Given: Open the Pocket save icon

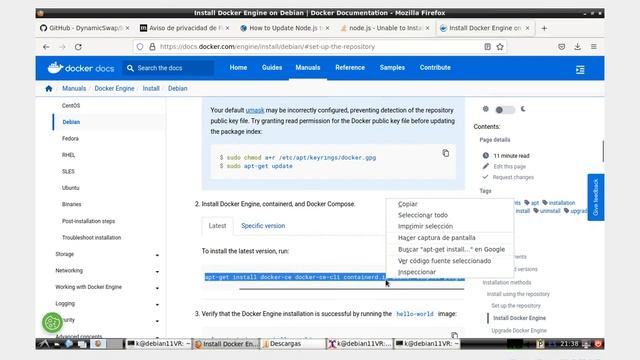Looking at the screenshot, I should (562, 47).
